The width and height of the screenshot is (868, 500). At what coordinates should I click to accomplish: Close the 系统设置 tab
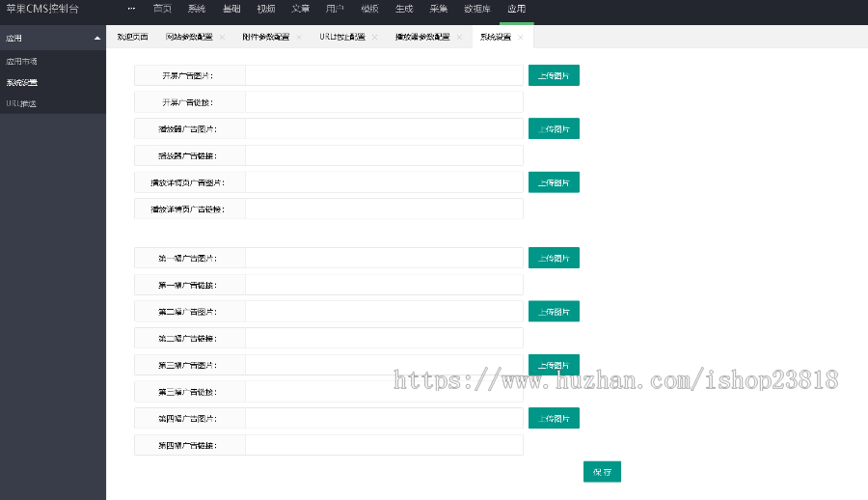pos(521,37)
